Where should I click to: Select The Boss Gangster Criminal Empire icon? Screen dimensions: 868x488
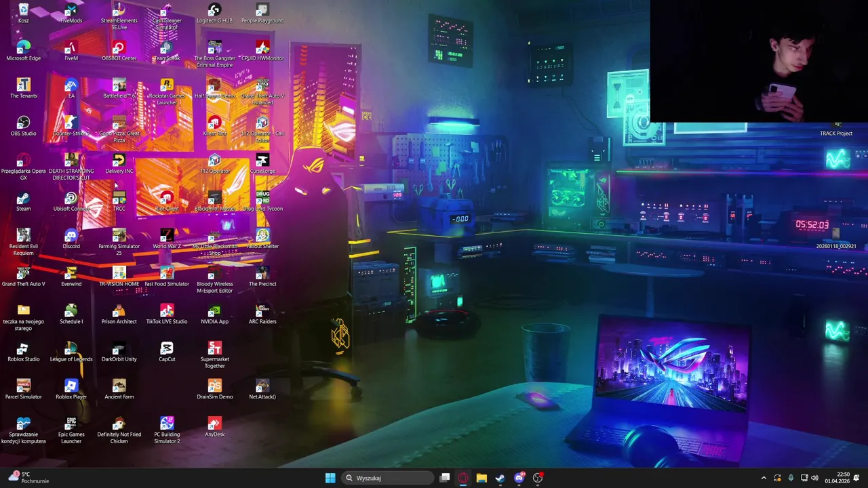[215, 54]
